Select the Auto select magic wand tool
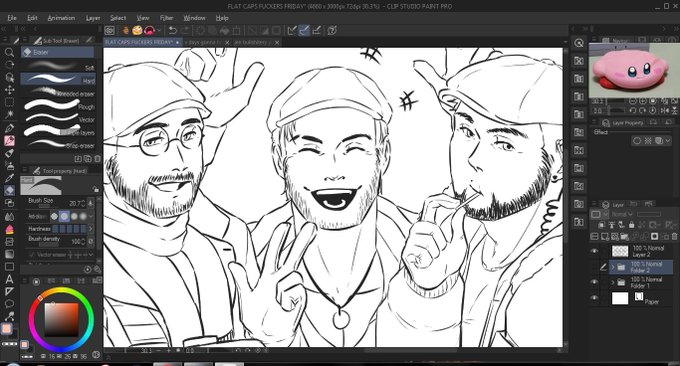The width and height of the screenshot is (680, 366). [x=9, y=115]
